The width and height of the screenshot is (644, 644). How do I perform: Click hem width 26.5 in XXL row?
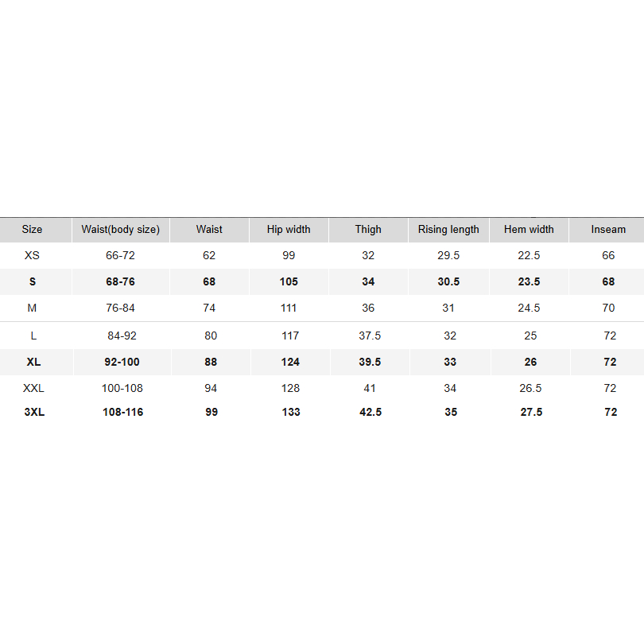click(x=530, y=388)
